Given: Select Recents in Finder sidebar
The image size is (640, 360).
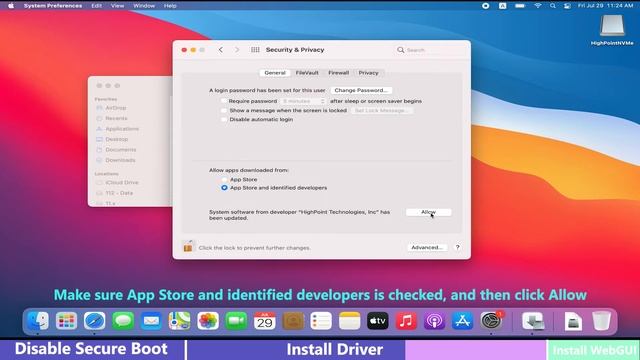Looking at the screenshot, I should click(116, 118).
